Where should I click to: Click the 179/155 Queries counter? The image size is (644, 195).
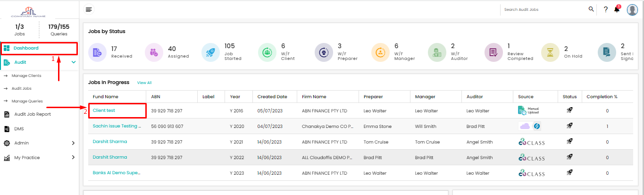point(59,30)
